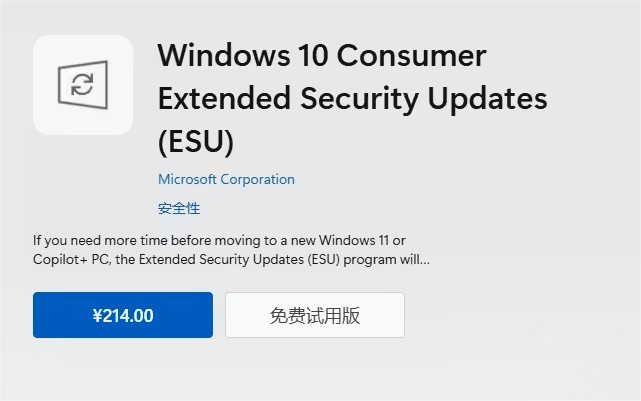Expand the truncated app description text

pyautogui.click(x=231, y=250)
